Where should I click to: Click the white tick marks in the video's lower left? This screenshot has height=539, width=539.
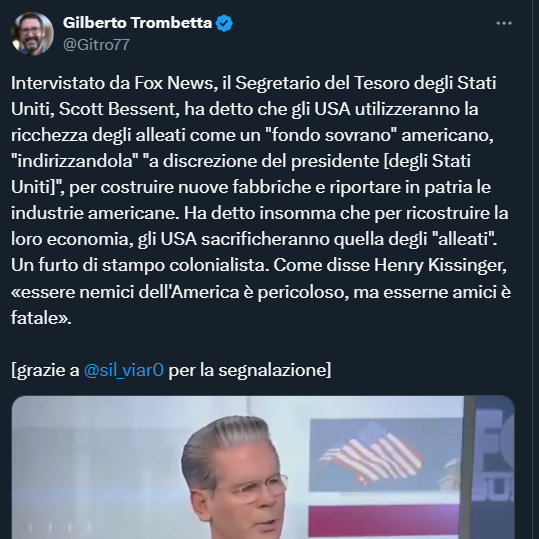coord(59,527)
